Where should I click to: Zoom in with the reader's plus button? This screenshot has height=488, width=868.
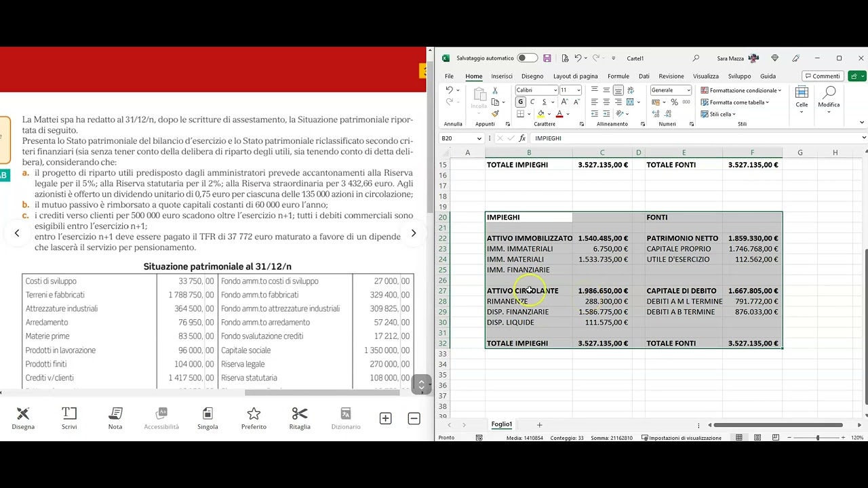coord(385,419)
